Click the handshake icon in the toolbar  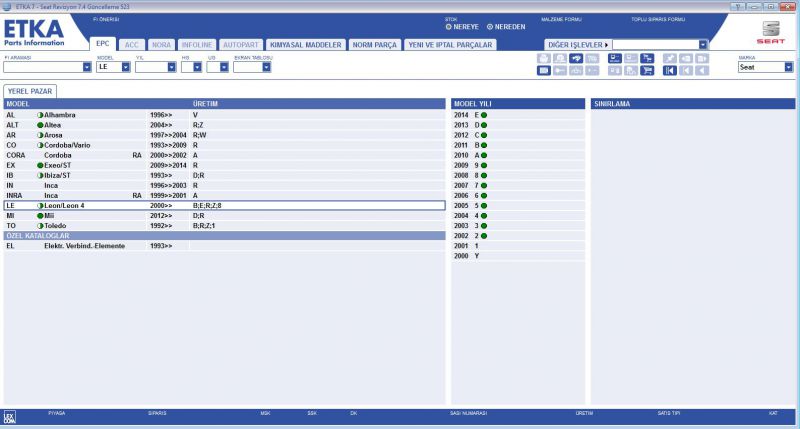coord(576,59)
